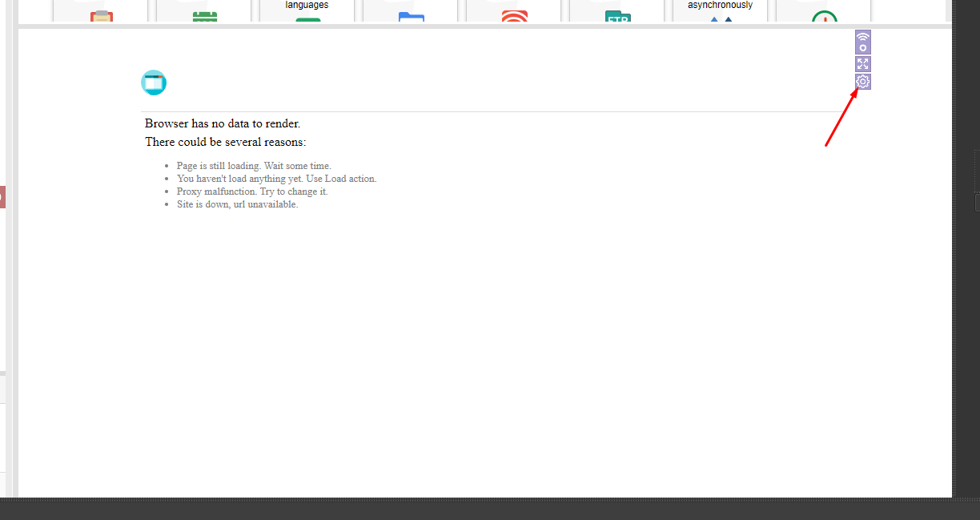980x520 pixels.
Task: Click the 'There could be several reasons' line
Action: [x=225, y=142]
